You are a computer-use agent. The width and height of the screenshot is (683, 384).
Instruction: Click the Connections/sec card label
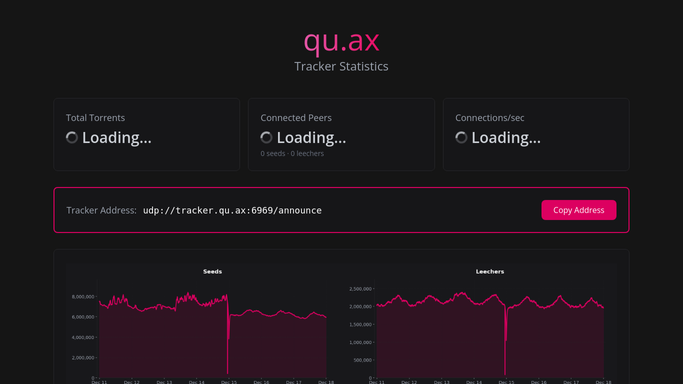[x=490, y=118]
